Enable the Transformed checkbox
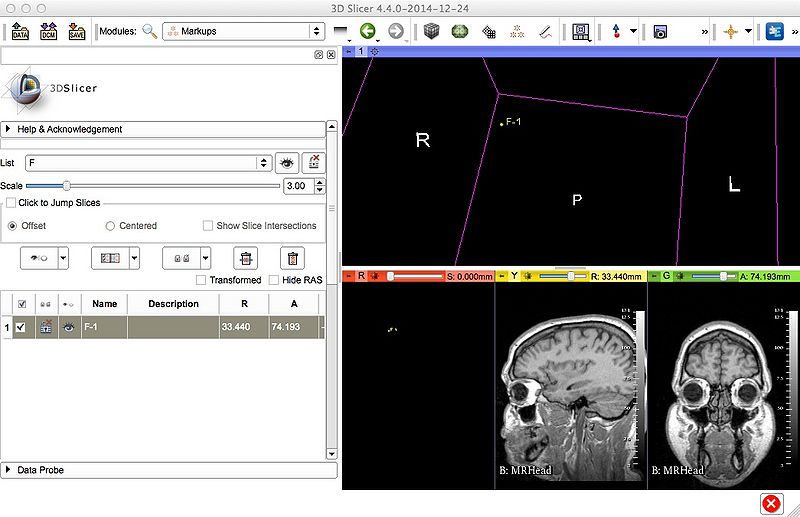The image size is (800, 517). pos(201,280)
